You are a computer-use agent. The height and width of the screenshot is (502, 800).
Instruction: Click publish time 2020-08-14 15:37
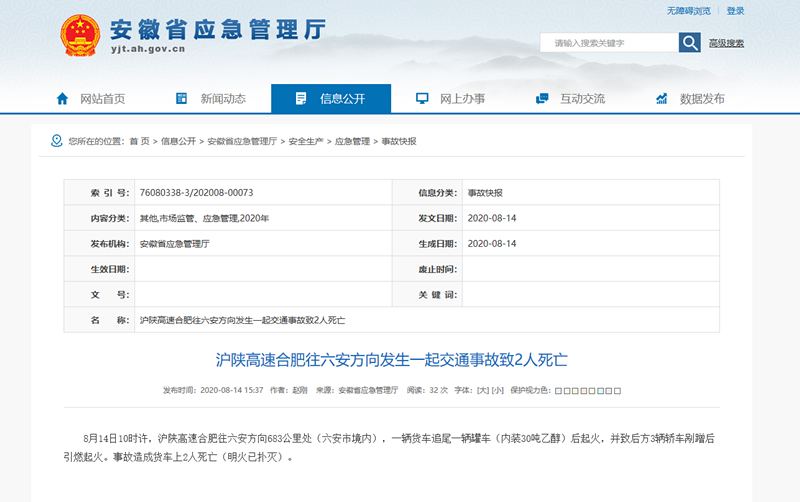[213, 390]
